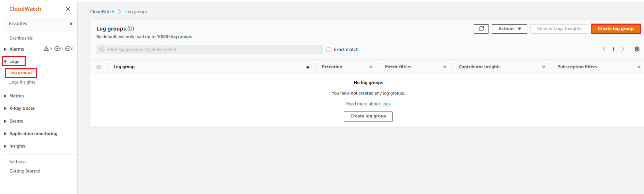This screenshot has height=194, width=644.
Task: Click the OK checkmark alarm count icon
Action: (x=57, y=49)
